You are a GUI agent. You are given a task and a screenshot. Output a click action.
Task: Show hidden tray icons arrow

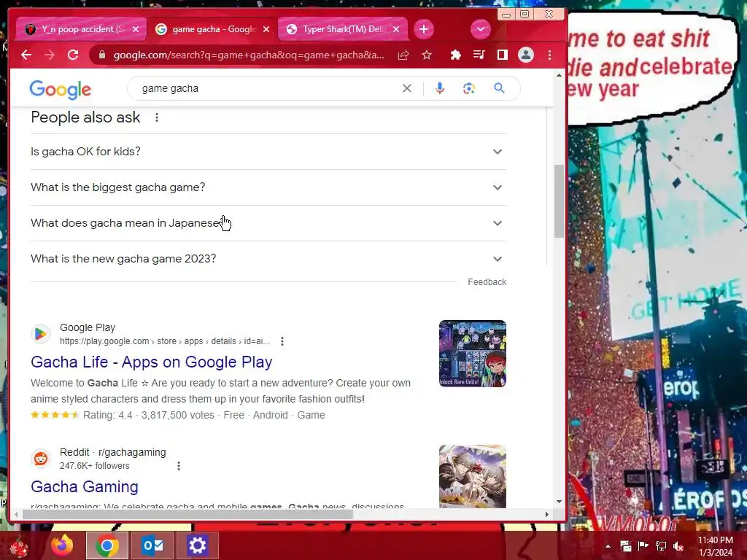tap(608, 546)
